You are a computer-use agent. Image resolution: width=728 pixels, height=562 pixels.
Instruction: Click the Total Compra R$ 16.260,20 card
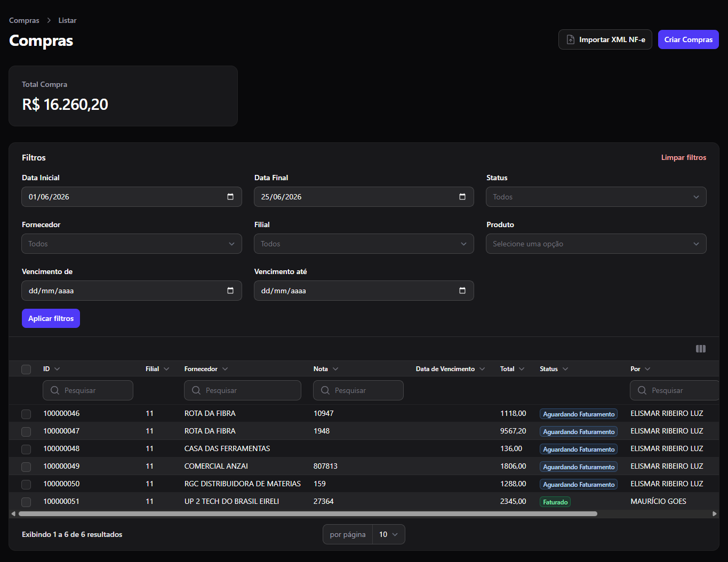coord(123,96)
